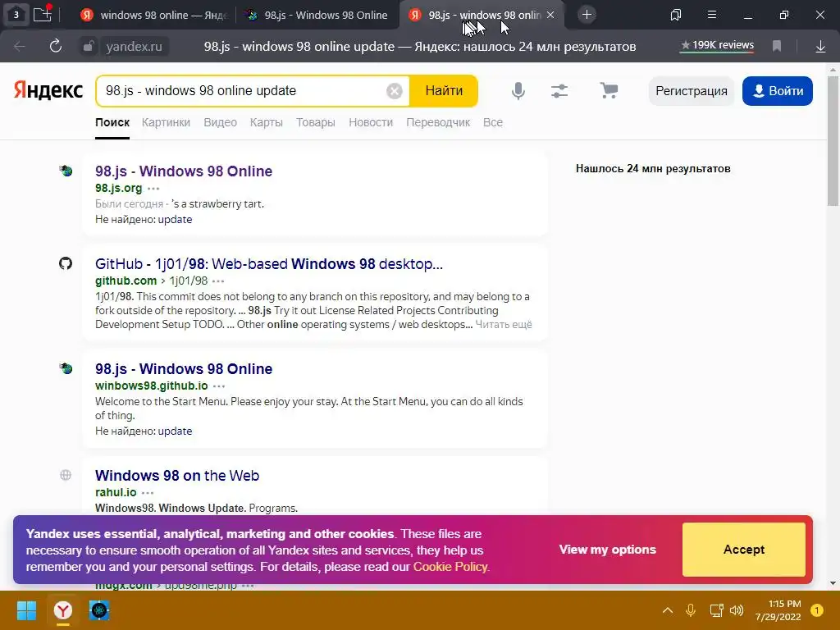The image size is (840, 630).
Task: Switch to Новости news tab
Action: click(371, 123)
